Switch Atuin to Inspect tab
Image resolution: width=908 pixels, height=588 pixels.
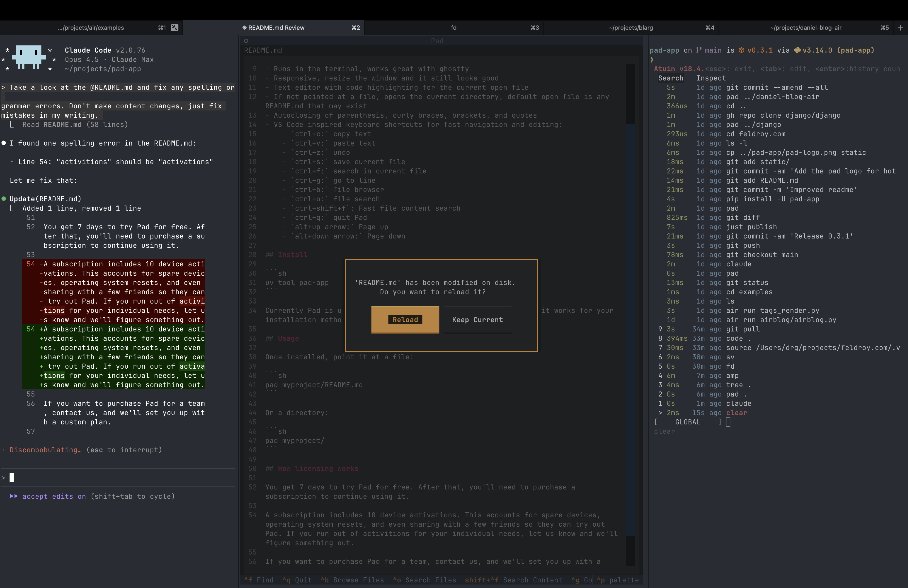coord(711,78)
